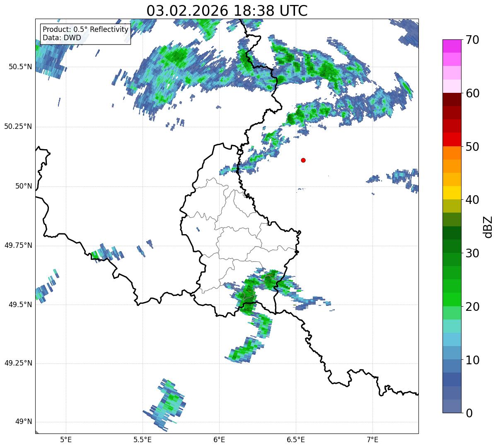Click the 10 tick on the colorbar

pos(472,360)
